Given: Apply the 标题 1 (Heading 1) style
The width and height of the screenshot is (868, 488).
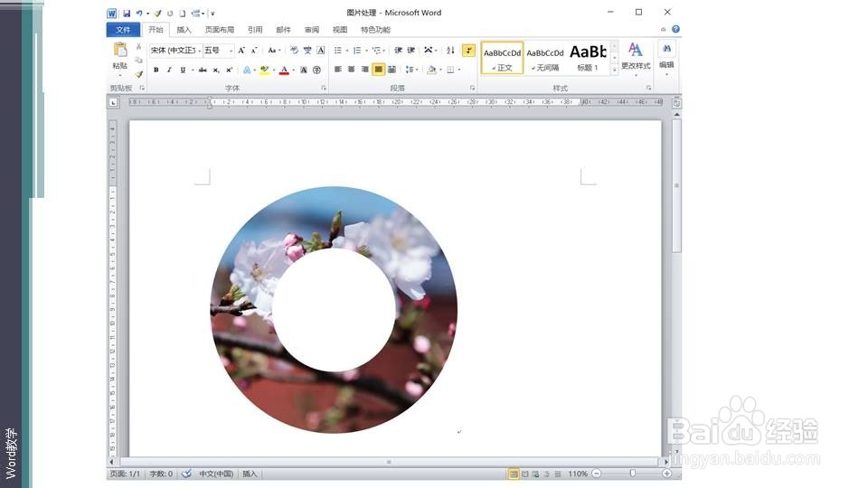Looking at the screenshot, I should click(x=588, y=58).
